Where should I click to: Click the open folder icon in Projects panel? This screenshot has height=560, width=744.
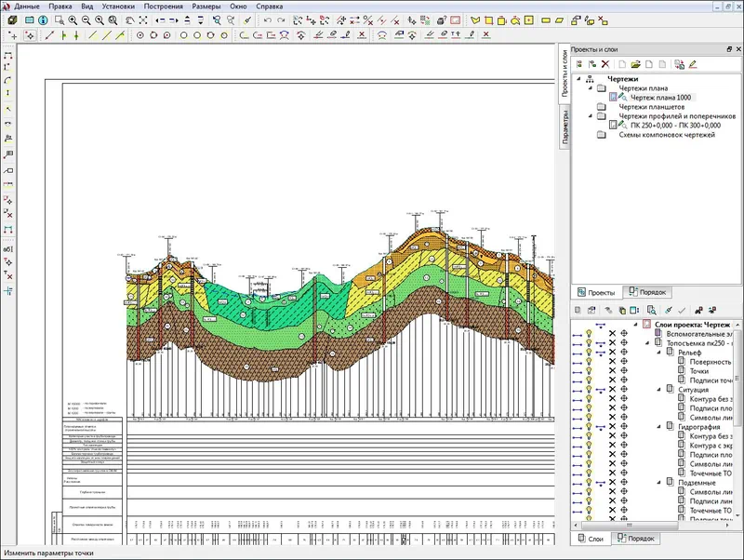635,64
